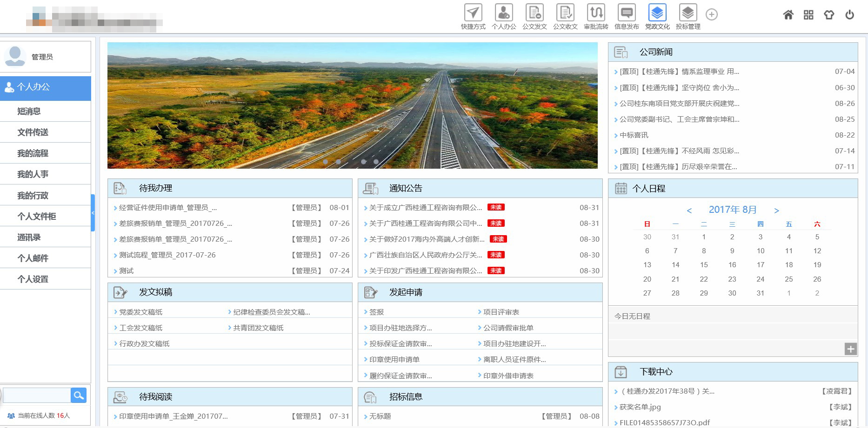Image resolution: width=868 pixels, height=428 pixels.
Task: Expand the 个人办公 sidebar section
Action: pyautogui.click(x=46, y=87)
